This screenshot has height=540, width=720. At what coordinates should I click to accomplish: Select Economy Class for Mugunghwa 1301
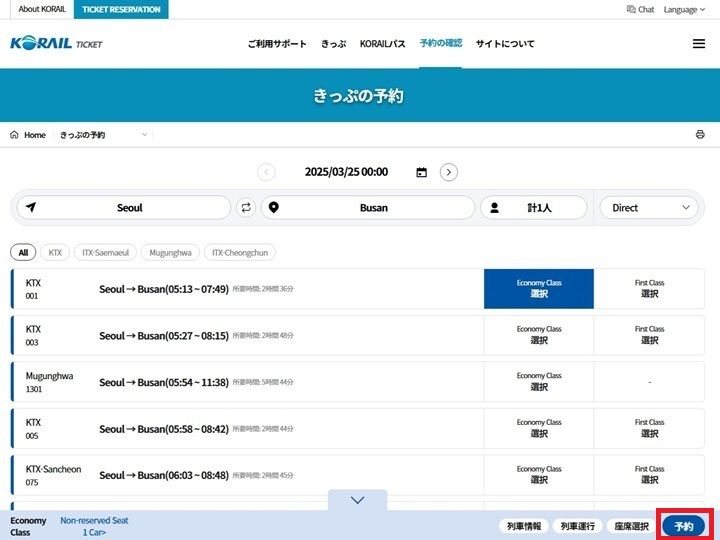(539, 382)
